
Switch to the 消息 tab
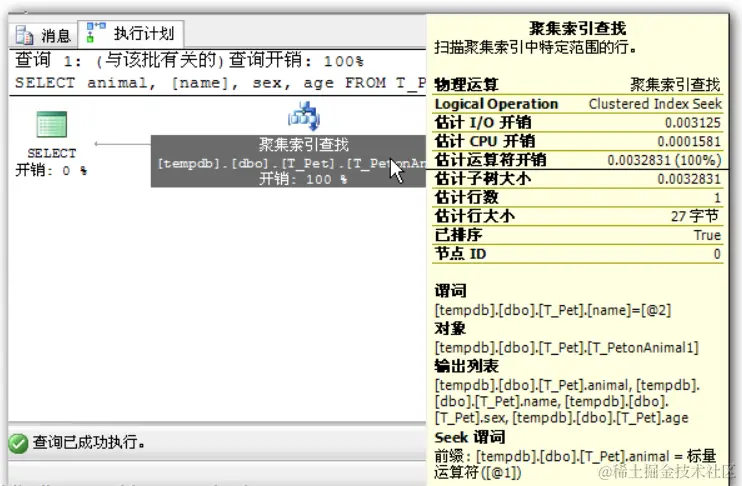[x=43, y=35]
